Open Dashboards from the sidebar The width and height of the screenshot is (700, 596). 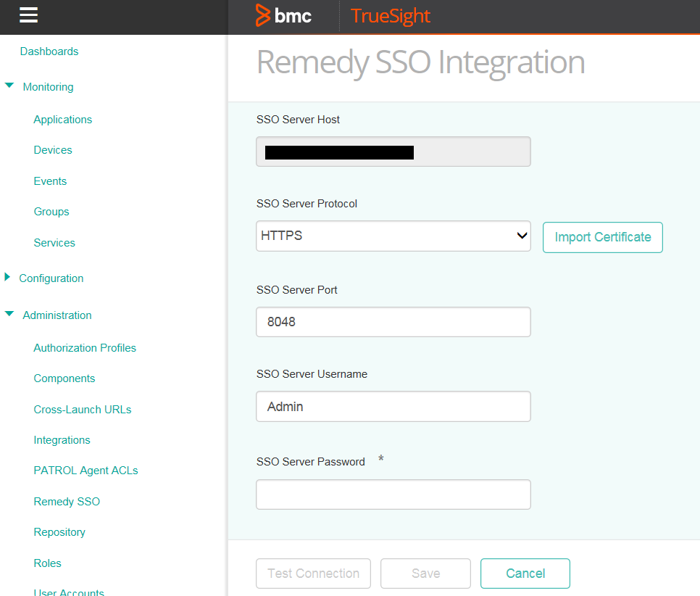(49, 51)
